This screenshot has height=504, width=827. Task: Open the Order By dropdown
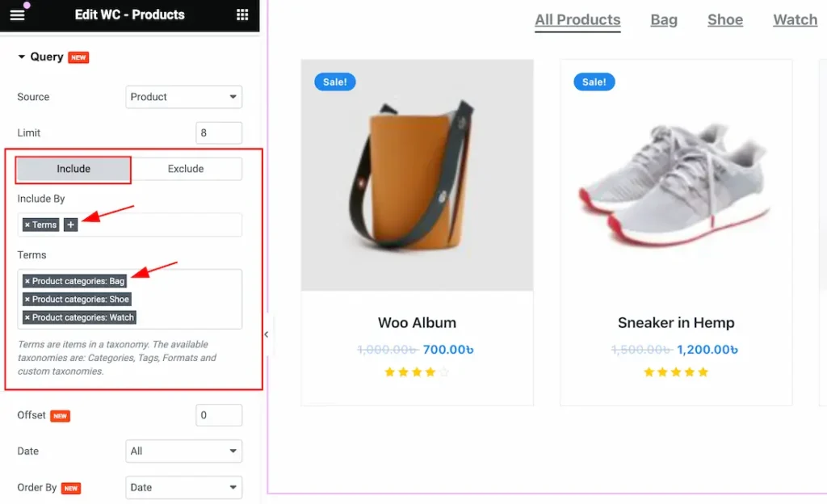pos(183,488)
